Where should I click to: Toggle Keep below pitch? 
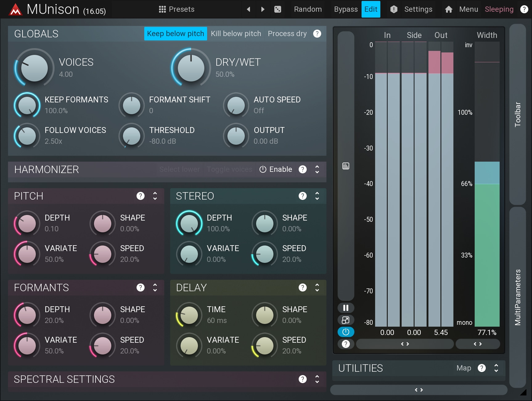[x=176, y=34]
